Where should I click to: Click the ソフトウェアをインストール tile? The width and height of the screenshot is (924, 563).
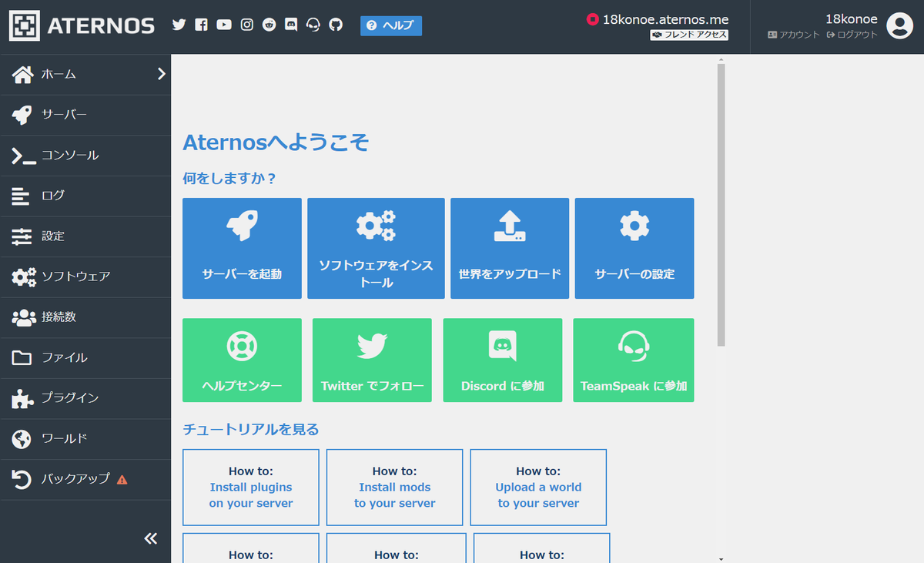coord(376,248)
